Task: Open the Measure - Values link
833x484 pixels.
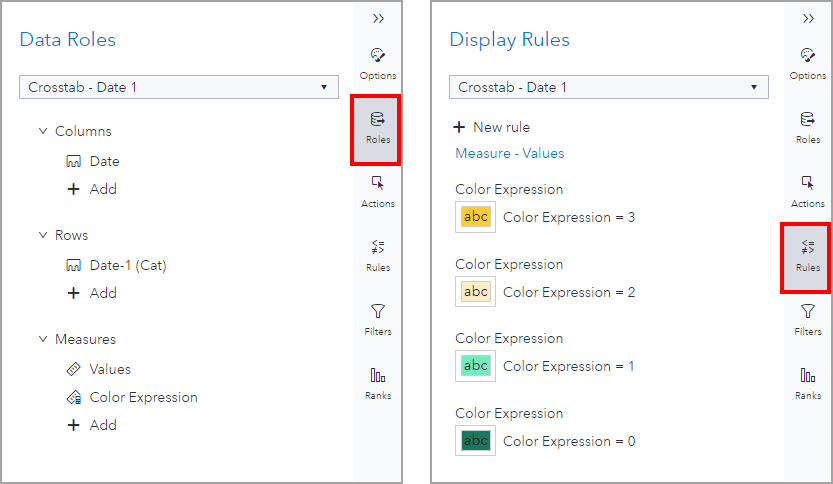Action: tap(509, 153)
